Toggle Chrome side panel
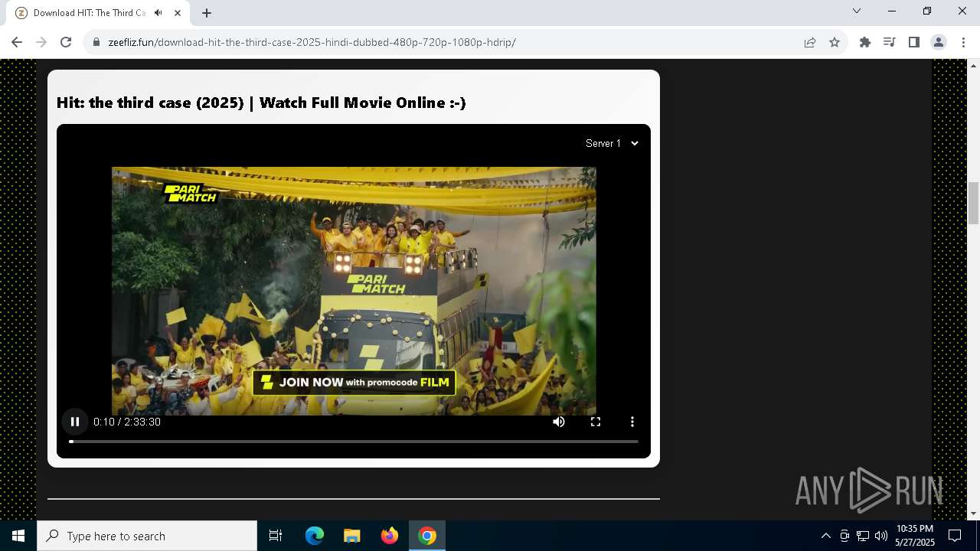This screenshot has width=980, height=551. [914, 42]
